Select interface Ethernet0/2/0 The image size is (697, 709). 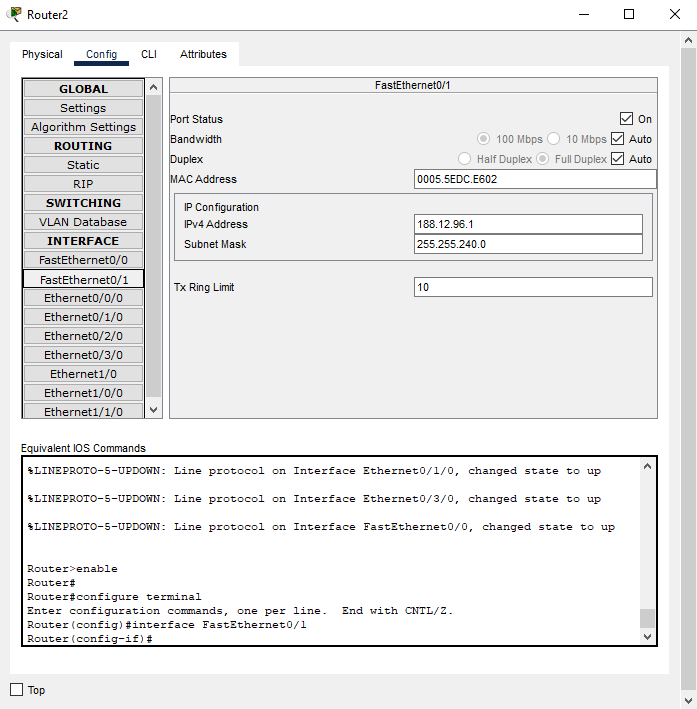(x=83, y=336)
